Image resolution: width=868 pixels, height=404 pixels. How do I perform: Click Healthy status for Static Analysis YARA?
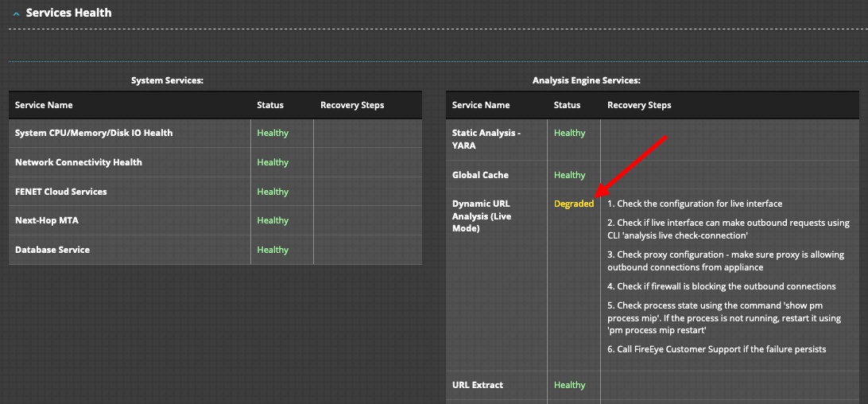pyautogui.click(x=570, y=133)
